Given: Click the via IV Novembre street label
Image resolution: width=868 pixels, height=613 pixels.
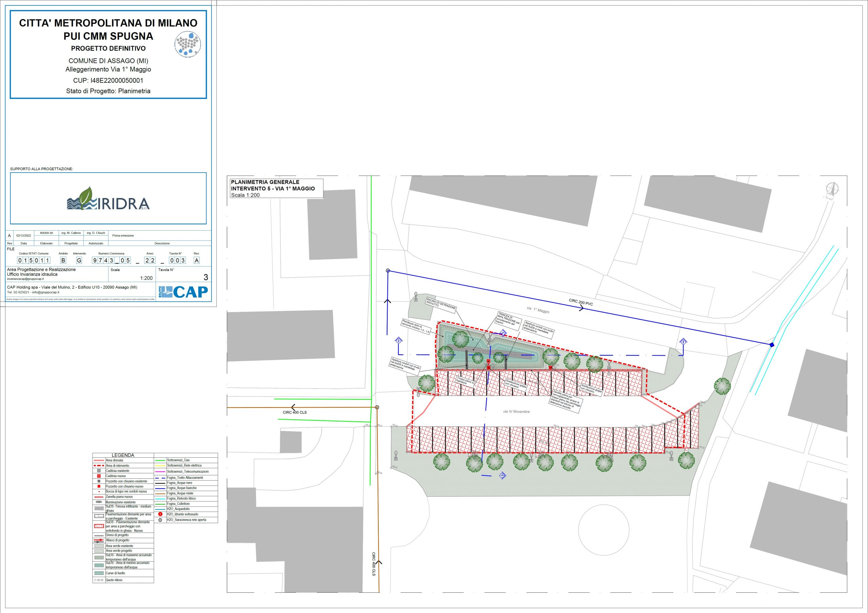Looking at the screenshot, I should click(x=516, y=412).
